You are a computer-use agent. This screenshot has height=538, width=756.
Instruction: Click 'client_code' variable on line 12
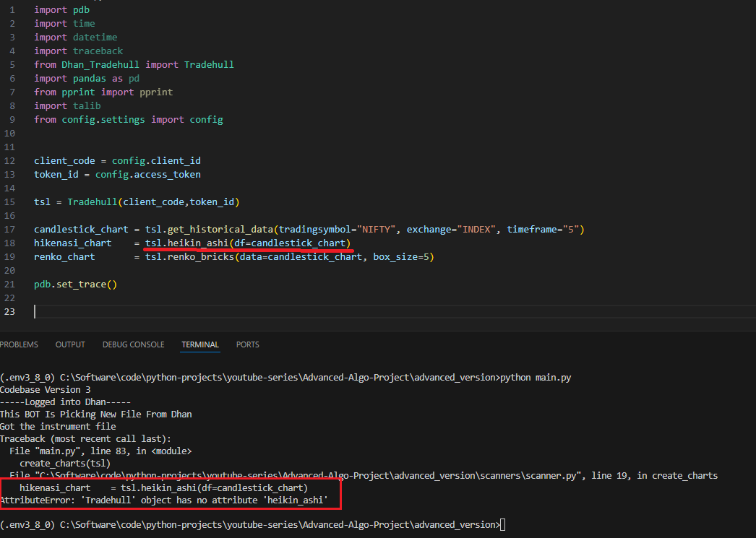point(64,161)
